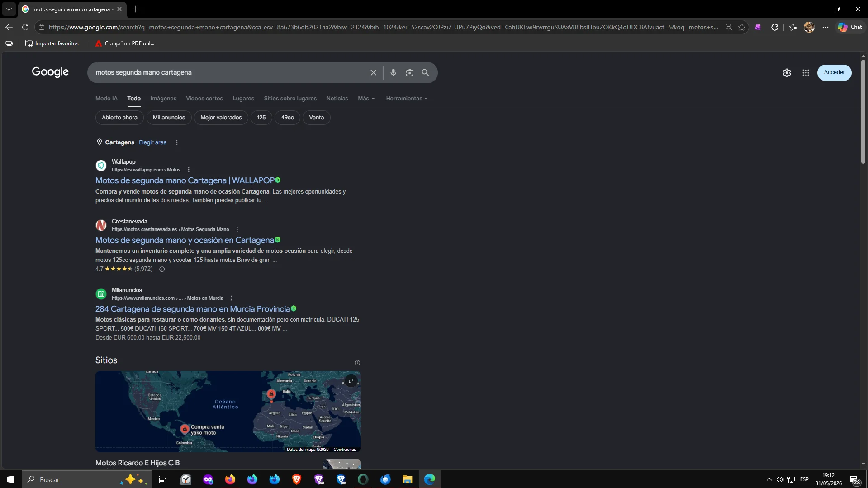Expand the Herramientas dropdown
This screenshot has width=868, height=488.
click(x=407, y=99)
